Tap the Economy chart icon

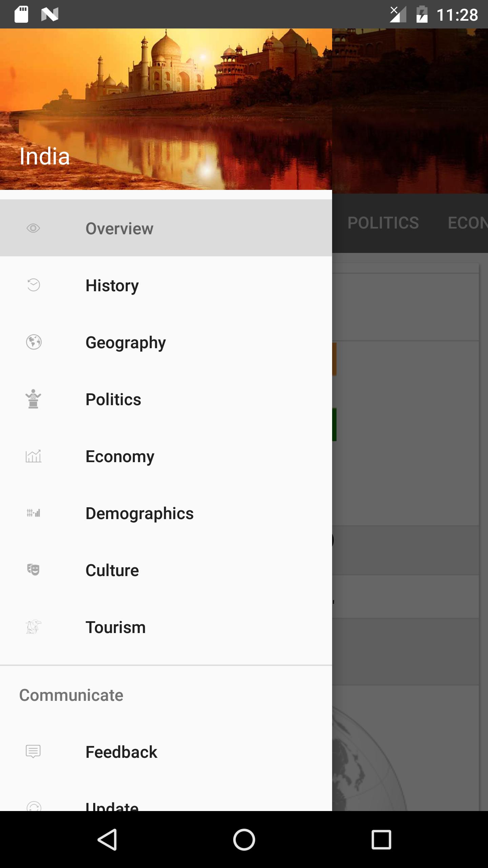click(x=33, y=456)
